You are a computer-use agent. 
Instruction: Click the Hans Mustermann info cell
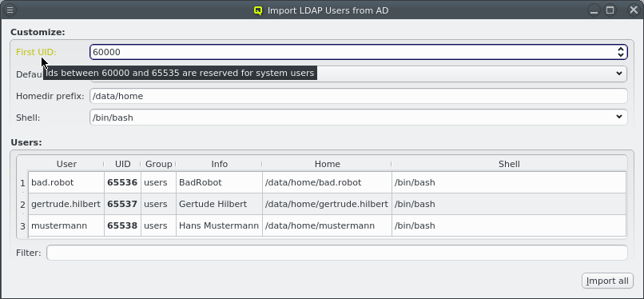click(219, 225)
